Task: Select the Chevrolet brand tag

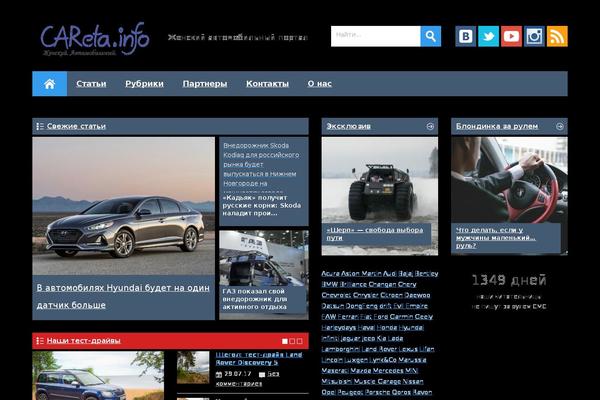Action: click(x=336, y=295)
